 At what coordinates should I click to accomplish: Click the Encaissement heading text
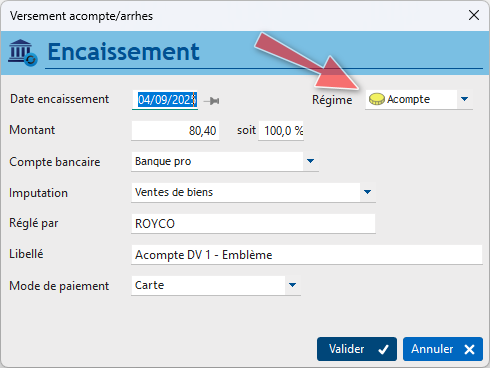pos(124,52)
